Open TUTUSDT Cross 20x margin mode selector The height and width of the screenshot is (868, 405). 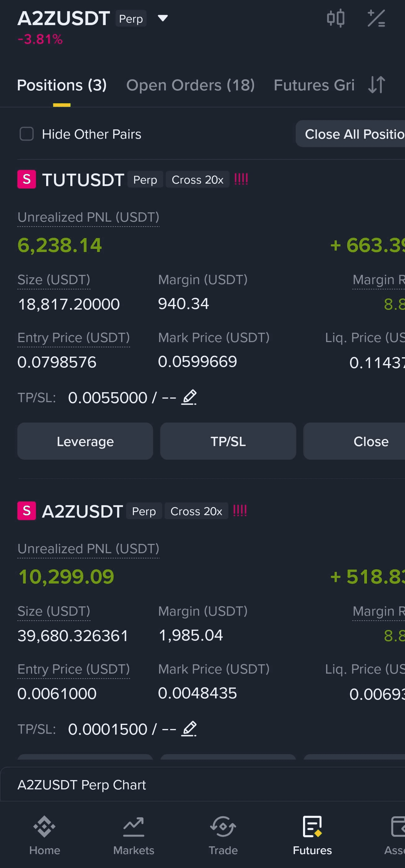pos(198,180)
